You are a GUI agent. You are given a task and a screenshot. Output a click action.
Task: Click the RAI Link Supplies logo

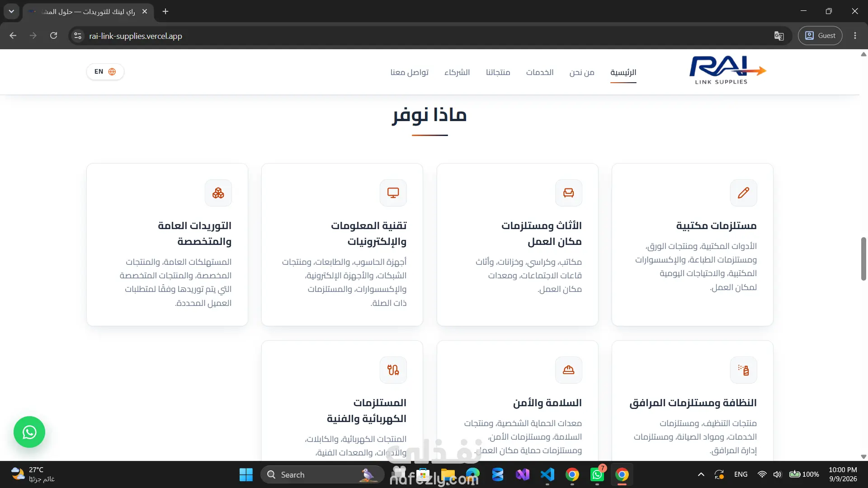728,71
